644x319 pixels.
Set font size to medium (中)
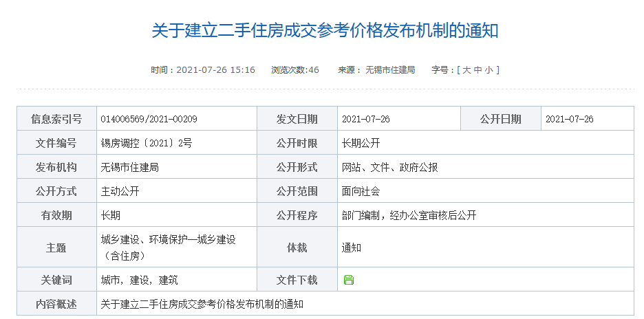click(x=477, y=70)
